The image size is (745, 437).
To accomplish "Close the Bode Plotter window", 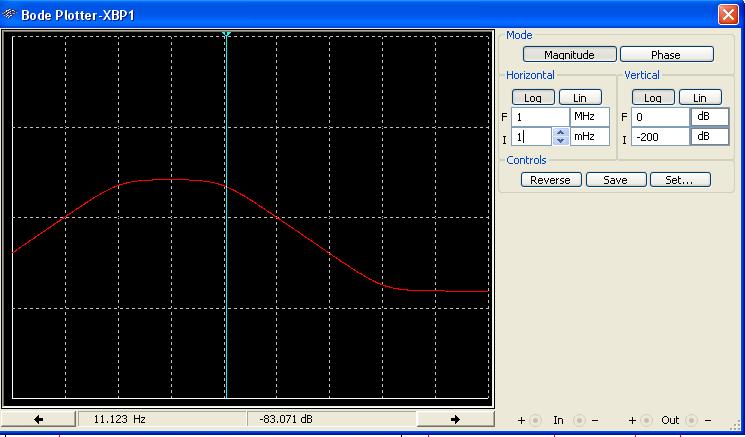I will tap(728, 14).
